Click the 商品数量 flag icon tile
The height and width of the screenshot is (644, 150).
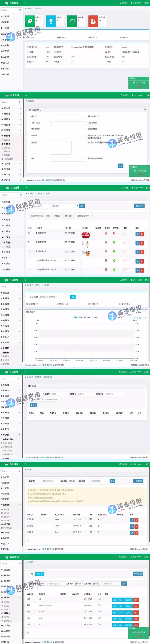coord(72,21)
